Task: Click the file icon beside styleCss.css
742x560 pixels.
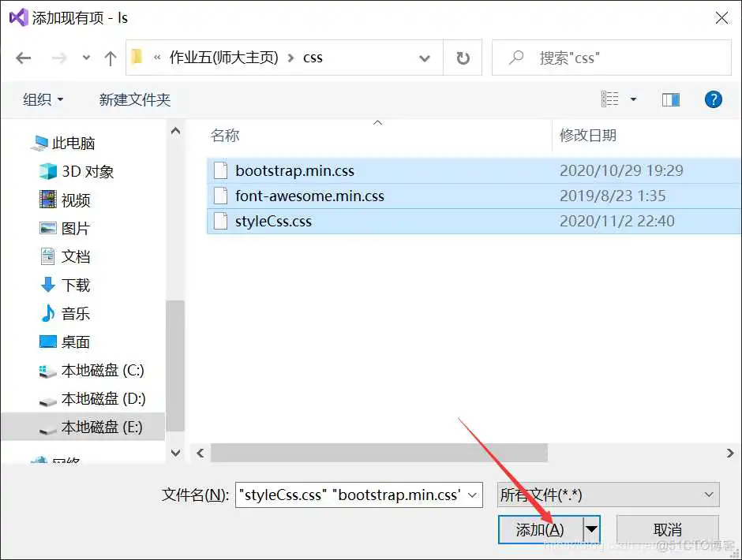Action: (219, 221)
